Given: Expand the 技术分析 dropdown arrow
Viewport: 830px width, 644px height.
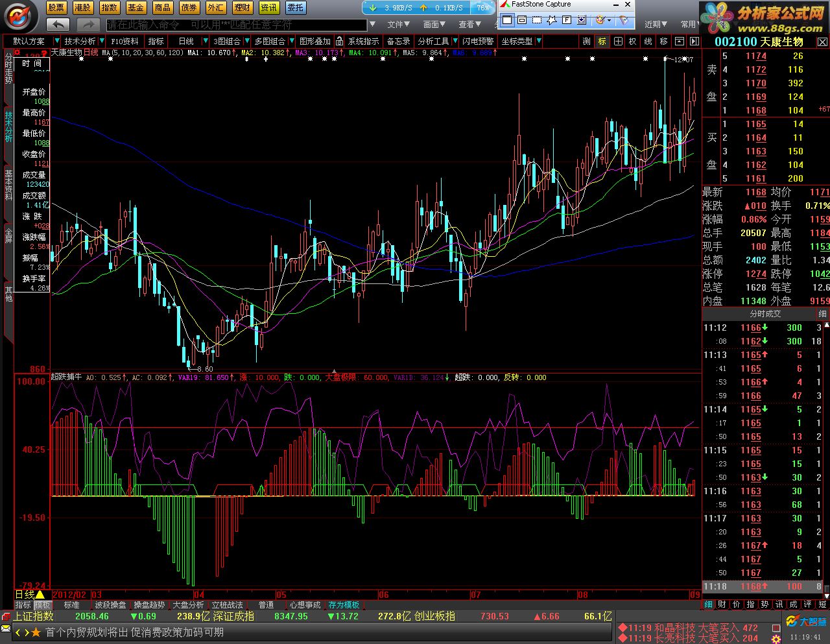Looking at the screenshot, I should click(102, 41).
